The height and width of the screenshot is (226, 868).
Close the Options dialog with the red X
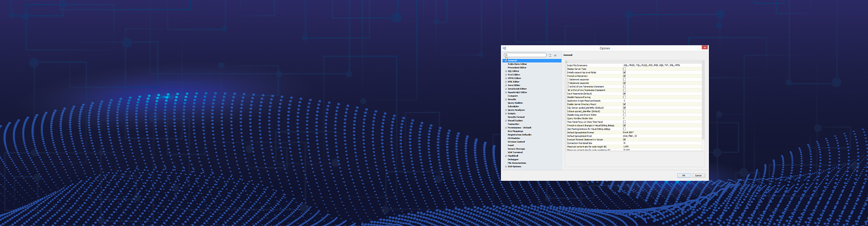[704, 47]
